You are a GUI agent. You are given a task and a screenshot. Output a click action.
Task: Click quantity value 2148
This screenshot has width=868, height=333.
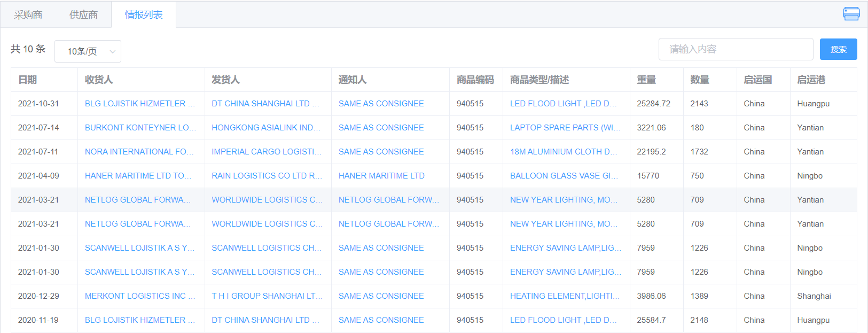tap(699, 320)
